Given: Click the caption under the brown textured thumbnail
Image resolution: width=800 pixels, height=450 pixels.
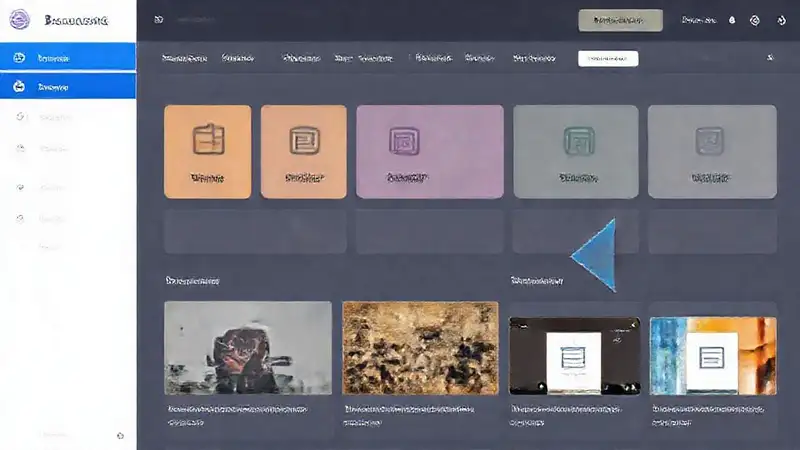Looking at the screenshot, I should 409,416.
